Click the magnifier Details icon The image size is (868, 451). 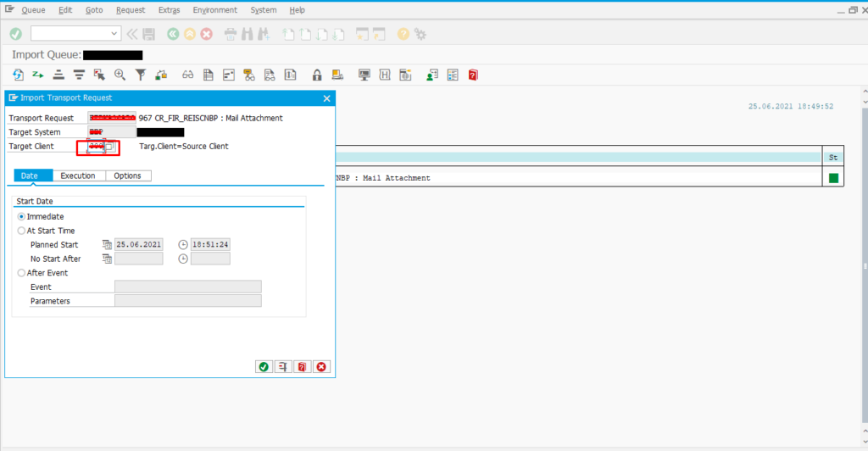(x=120, y=75)
